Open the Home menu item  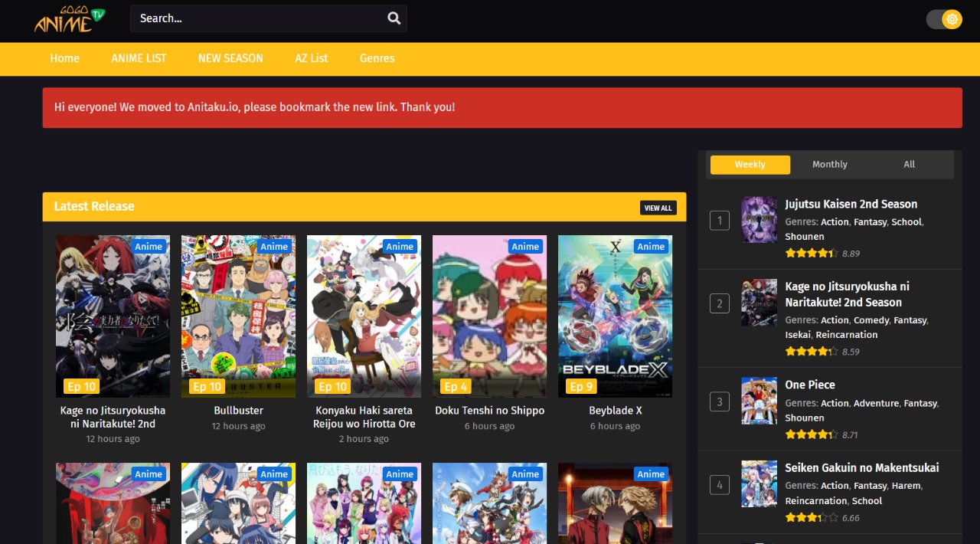pyautogui.click(x=64, y=58)
